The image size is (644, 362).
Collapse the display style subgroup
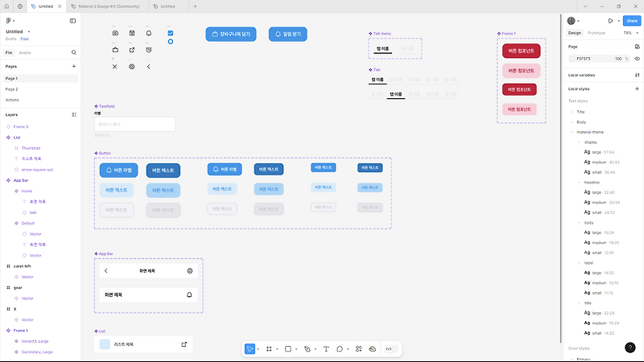pyautogui.click(x=580, y=142)
